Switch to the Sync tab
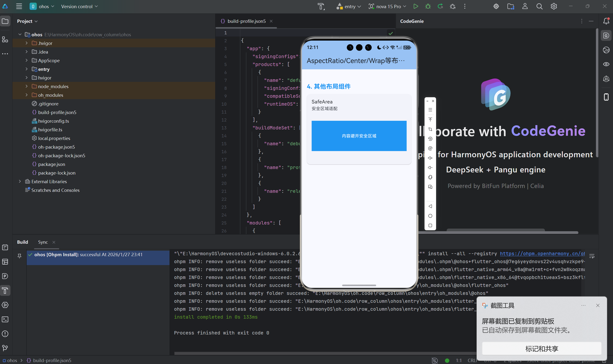 (x=43, y=242)
